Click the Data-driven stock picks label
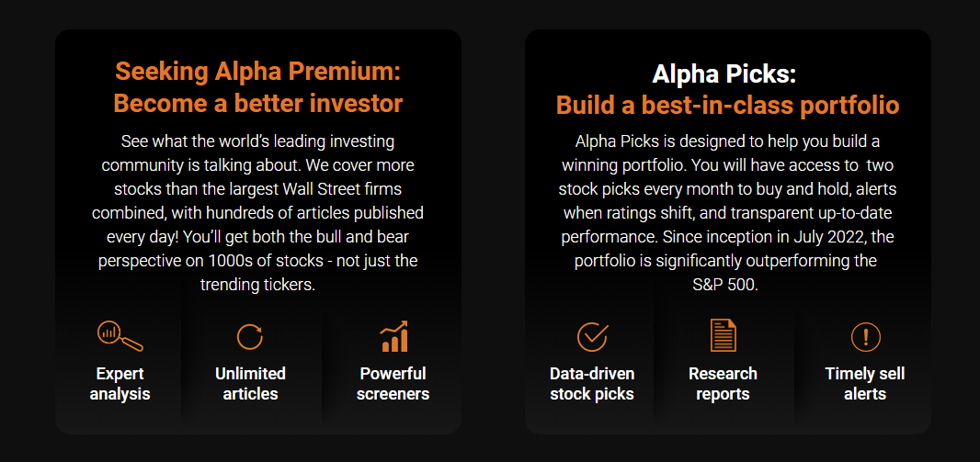This screenshot has width=980, height=462. [592, 384]
